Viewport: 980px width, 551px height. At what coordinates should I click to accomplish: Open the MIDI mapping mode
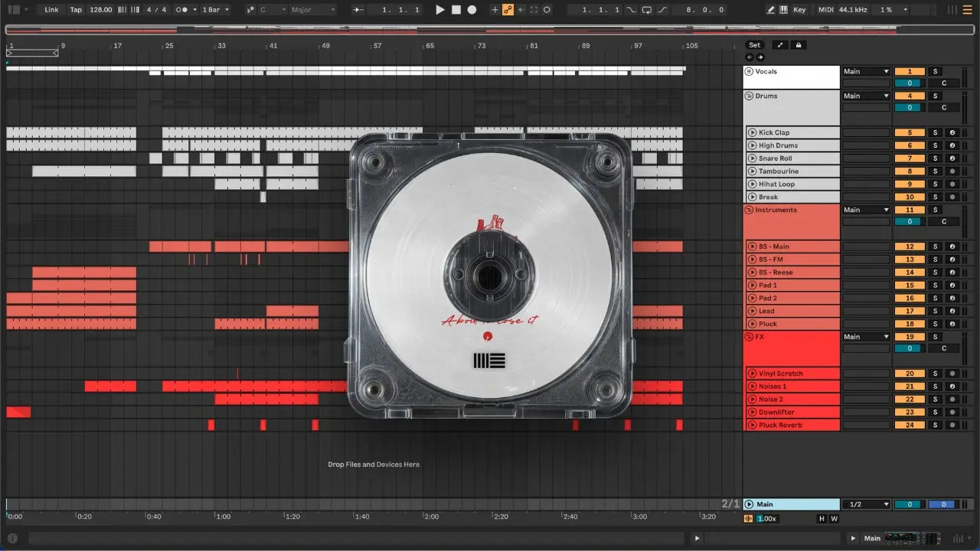pos(825,10)
